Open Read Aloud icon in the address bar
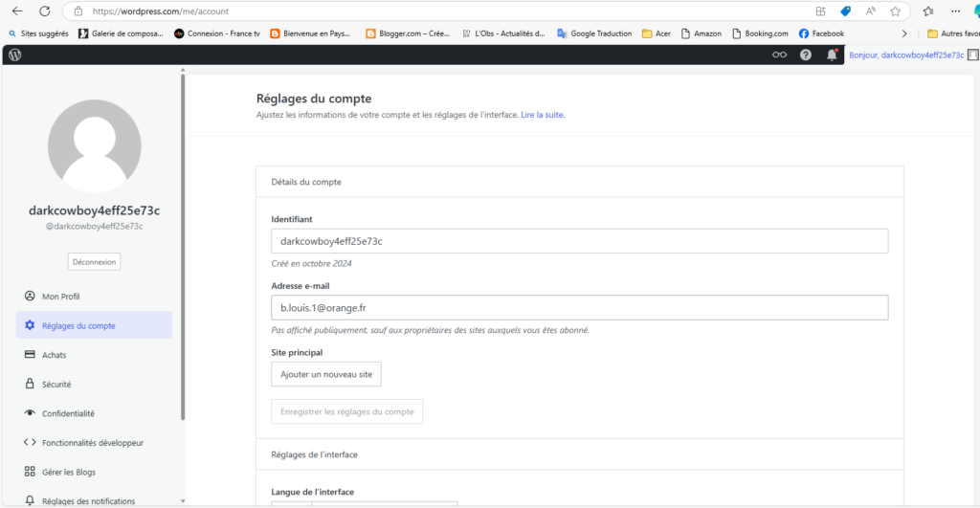Image resolution: width=980 pixels, height=508 pixels. [x=870, y=11]
